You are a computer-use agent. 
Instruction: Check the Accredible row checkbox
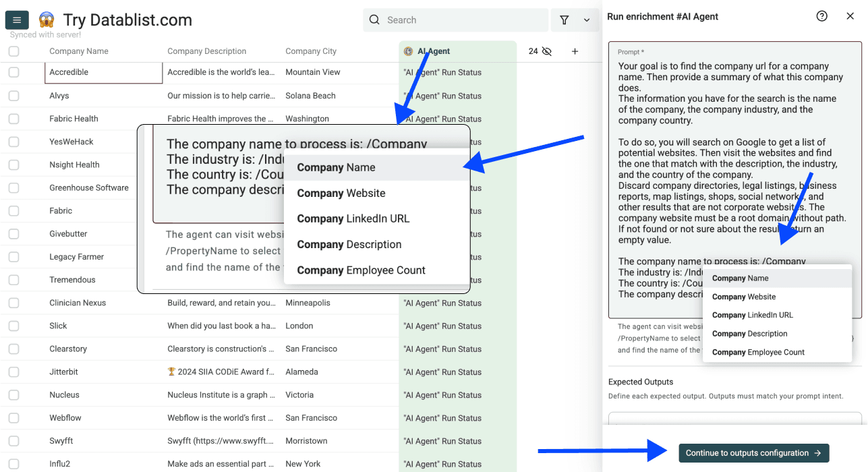click(13, 72)
